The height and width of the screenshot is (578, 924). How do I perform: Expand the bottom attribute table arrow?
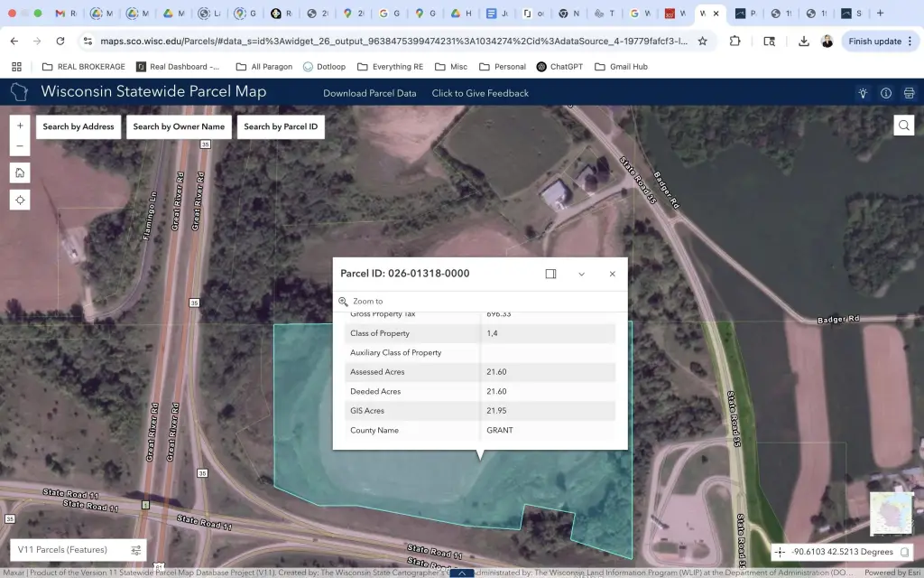(x=462, y=573)
